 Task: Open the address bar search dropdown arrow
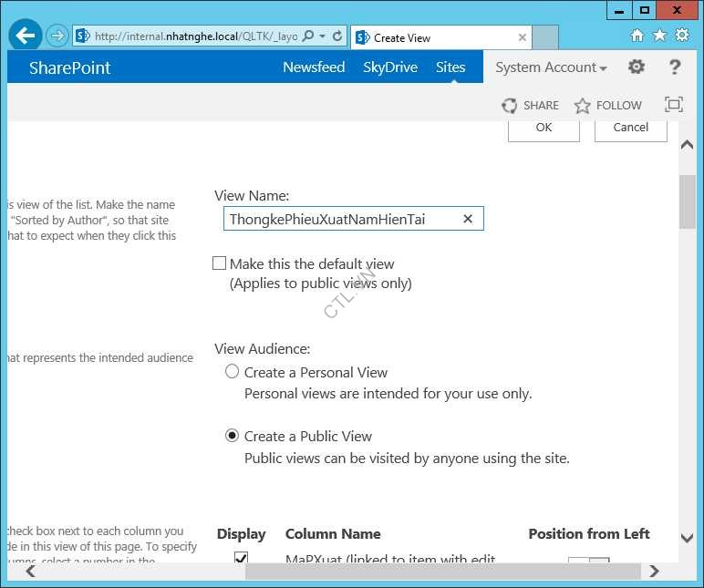[x=322, y=36]
